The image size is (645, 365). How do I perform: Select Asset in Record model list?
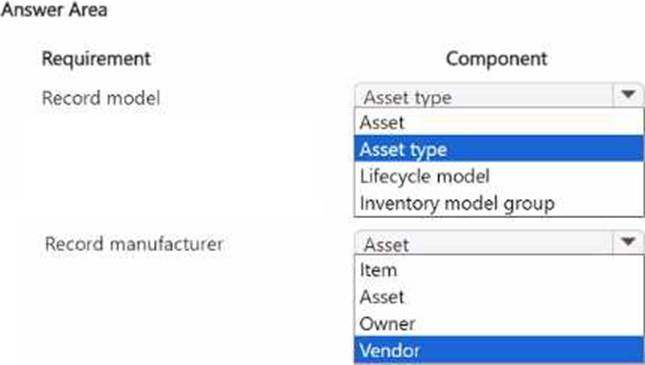(499, 122)
